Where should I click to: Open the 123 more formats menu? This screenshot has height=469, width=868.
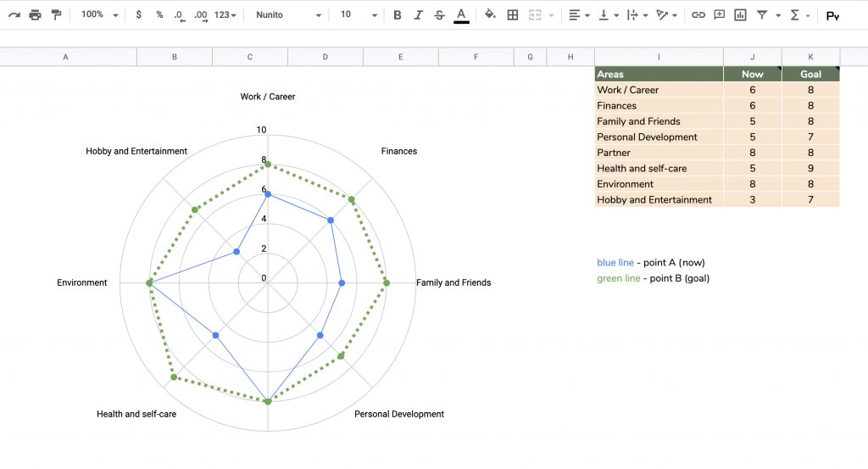[x=225, y=15]
